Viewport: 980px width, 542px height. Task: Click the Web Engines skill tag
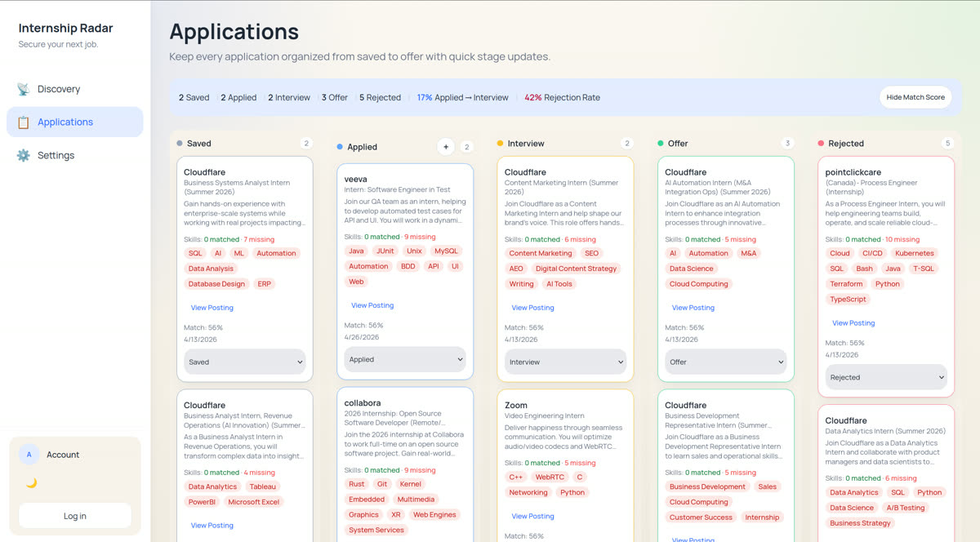coord(434,515)
